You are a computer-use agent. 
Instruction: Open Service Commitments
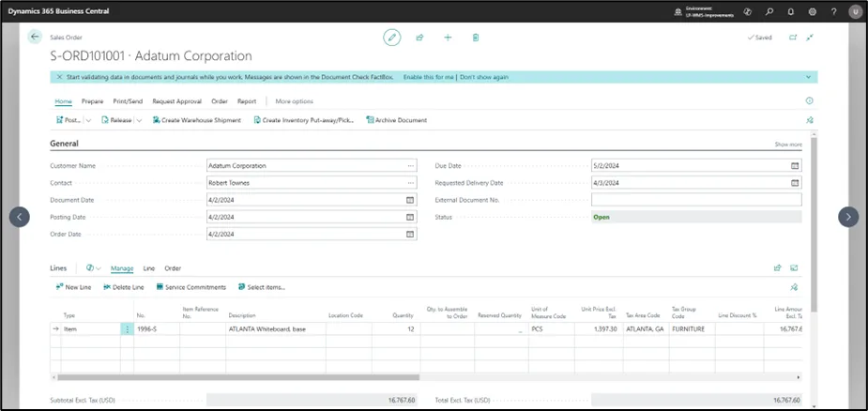[191, 287]
